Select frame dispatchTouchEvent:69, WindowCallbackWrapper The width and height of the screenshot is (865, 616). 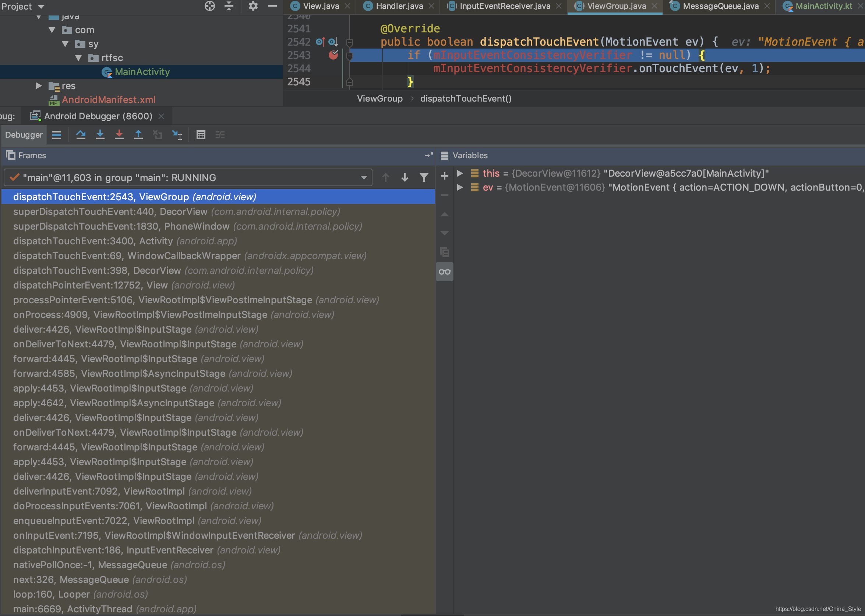click(218, 256)
